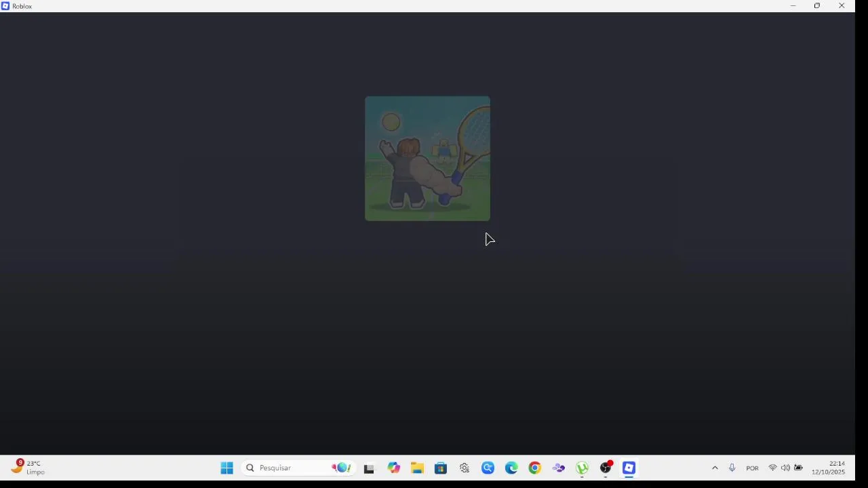Click the battery tray icon
Screen dimensions: 868x488
[x=798, y=468]
